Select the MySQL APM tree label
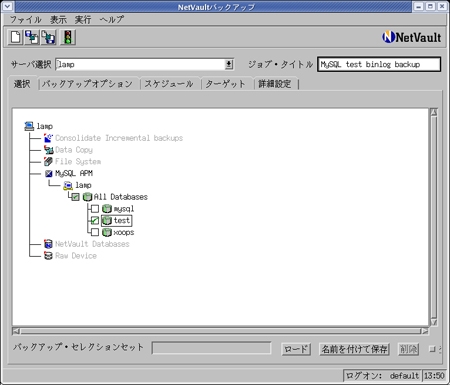450x385 pixels. [74, 173]
